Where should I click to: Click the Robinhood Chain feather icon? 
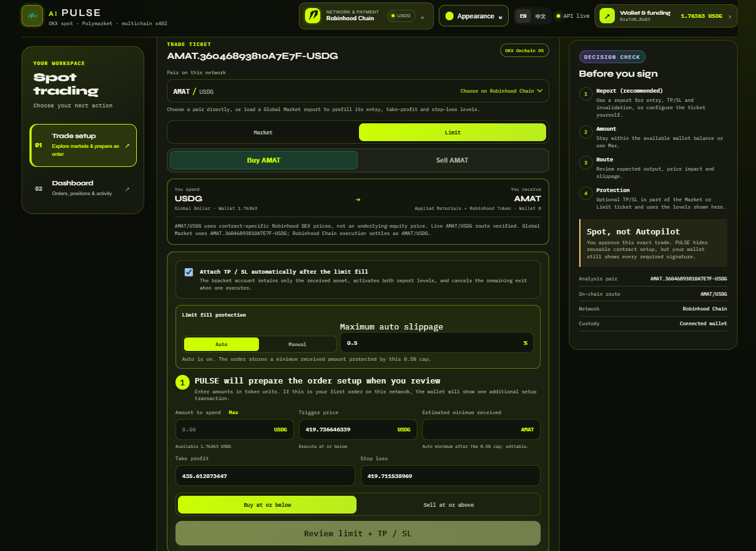point(313,16)
